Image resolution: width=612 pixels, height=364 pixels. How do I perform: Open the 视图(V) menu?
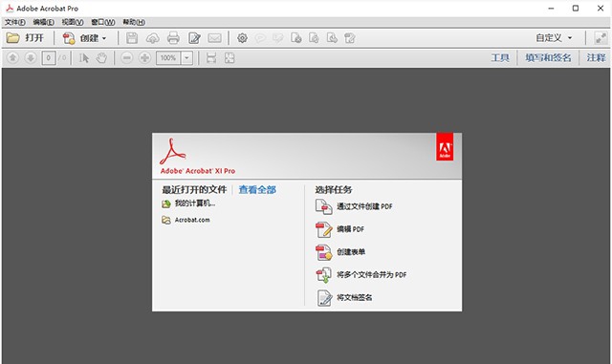(x=73, y=22)
